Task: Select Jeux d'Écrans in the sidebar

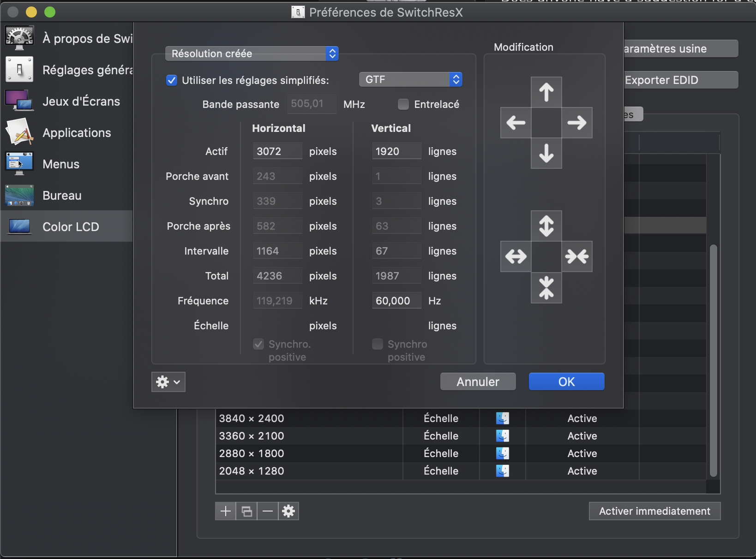Action: 67,101
